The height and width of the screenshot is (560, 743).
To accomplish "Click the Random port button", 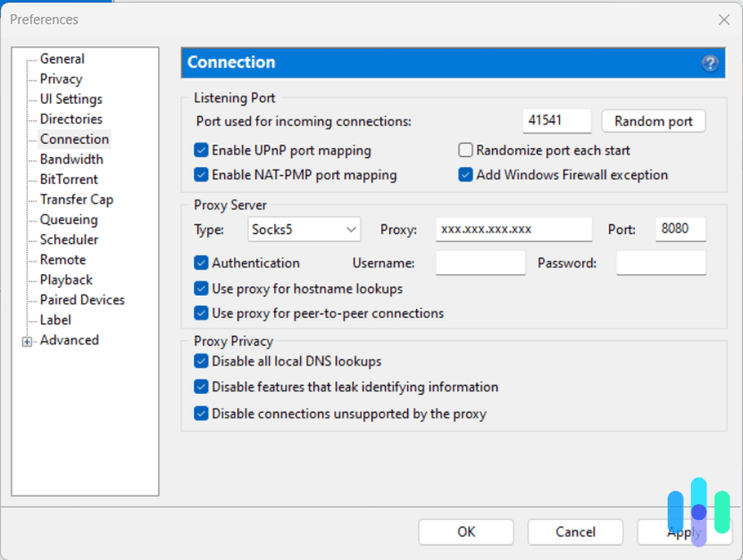I will pyautogui.click(x=653, y=121).
